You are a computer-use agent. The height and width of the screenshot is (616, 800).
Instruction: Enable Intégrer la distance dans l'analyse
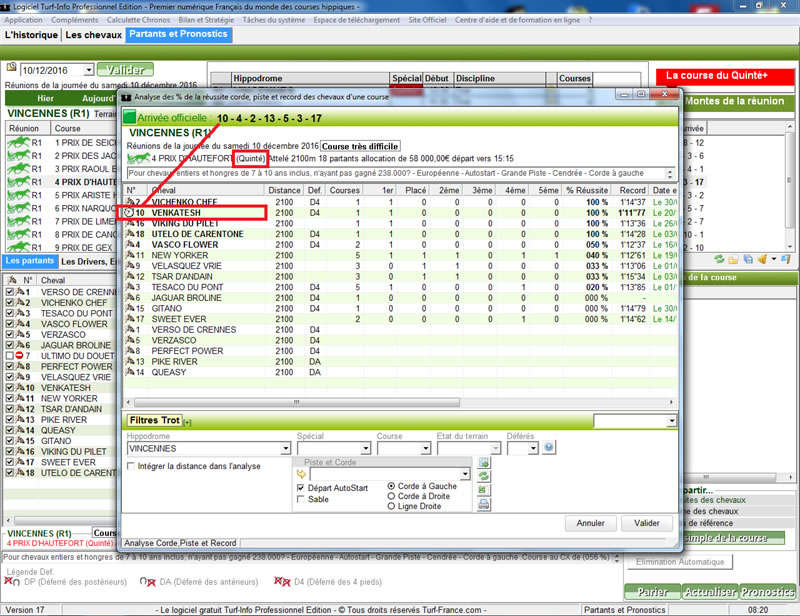pos(133,466)
